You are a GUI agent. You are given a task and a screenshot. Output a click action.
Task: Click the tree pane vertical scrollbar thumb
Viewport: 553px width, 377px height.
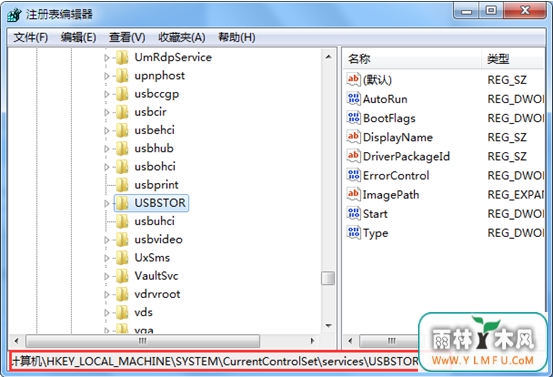tap(328, 278)
